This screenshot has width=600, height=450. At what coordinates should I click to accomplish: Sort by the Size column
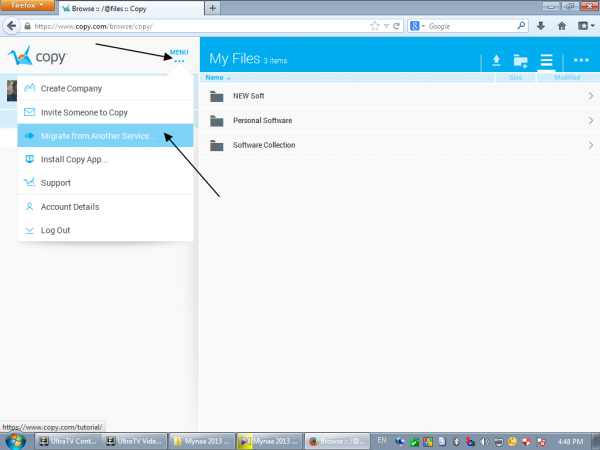coord(515,77)
